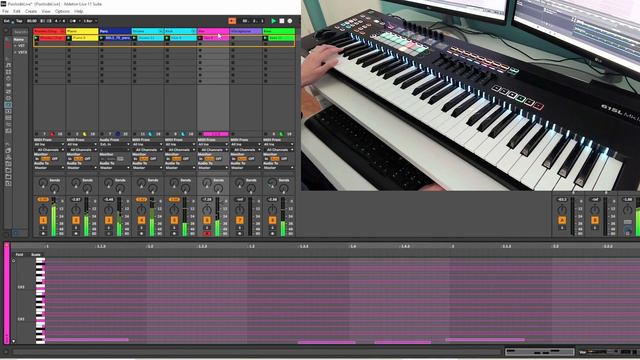
Task: Click the Stop button in the transport
Action: click(282, 21)
